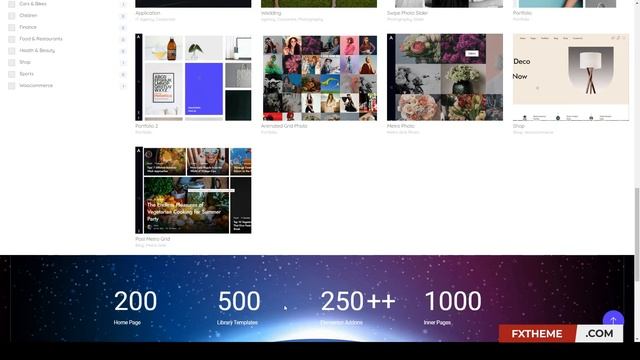Enable the Woocommerce filter checkbox

12,86
